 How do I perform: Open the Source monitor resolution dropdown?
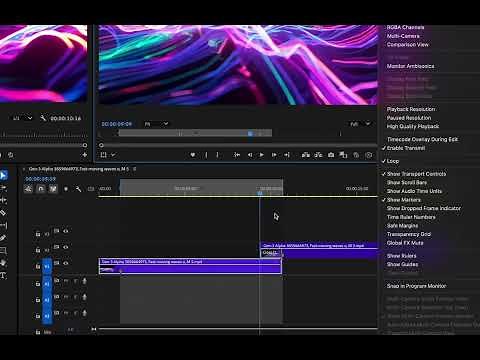22,118
